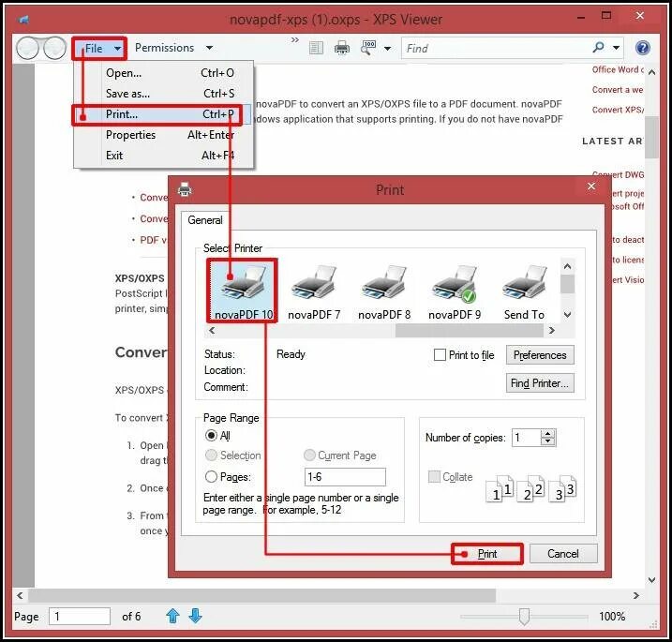
Task: Open the Permissions menu
Action: pyautogui.click(x=173, y=48)
